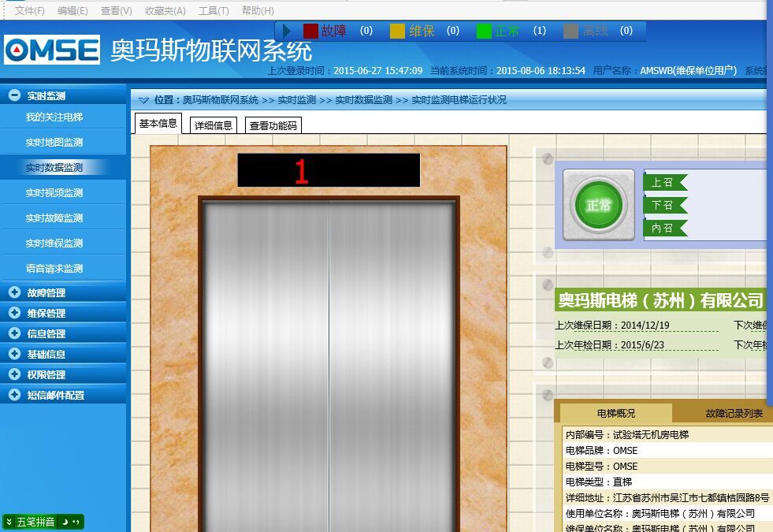
Task: Collapse the location breadcrumb bar arrow
Action: 143,100
